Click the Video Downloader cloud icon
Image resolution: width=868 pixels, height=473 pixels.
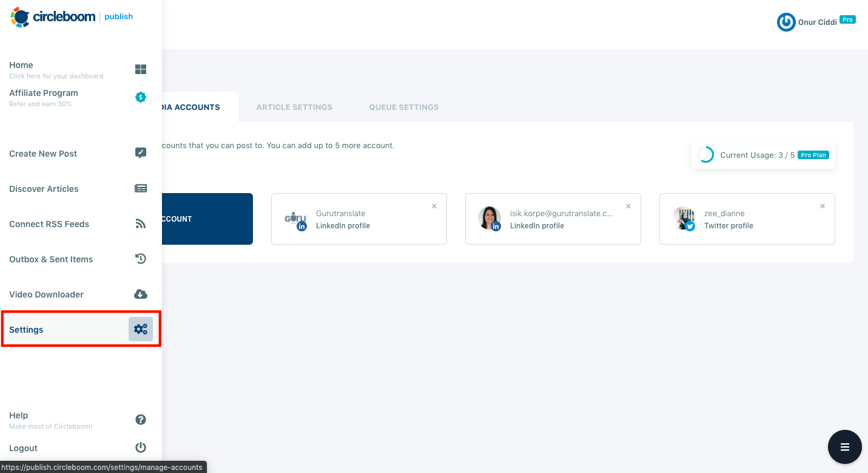141,294
